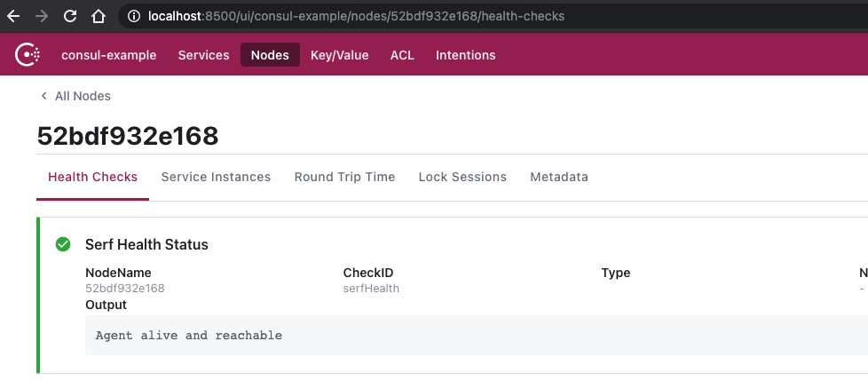
Task: Focus the browser address bar URL
Action: pos(357,16)
